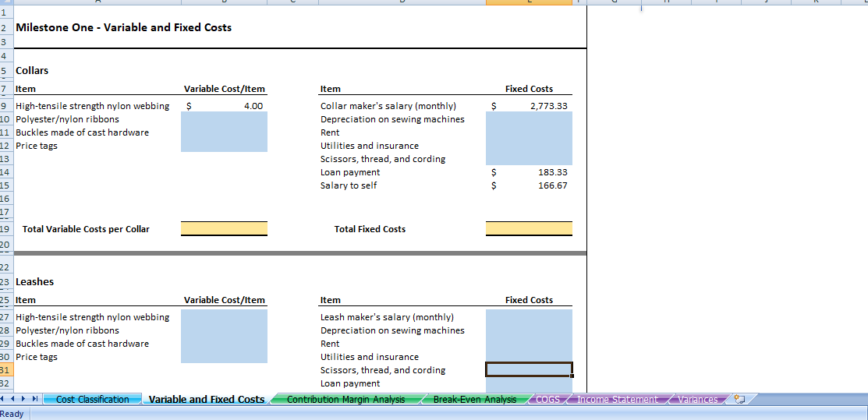868x420 pixels.
Task: Click Leash maker's salary (monthly) label
Action: coord(387,317)
